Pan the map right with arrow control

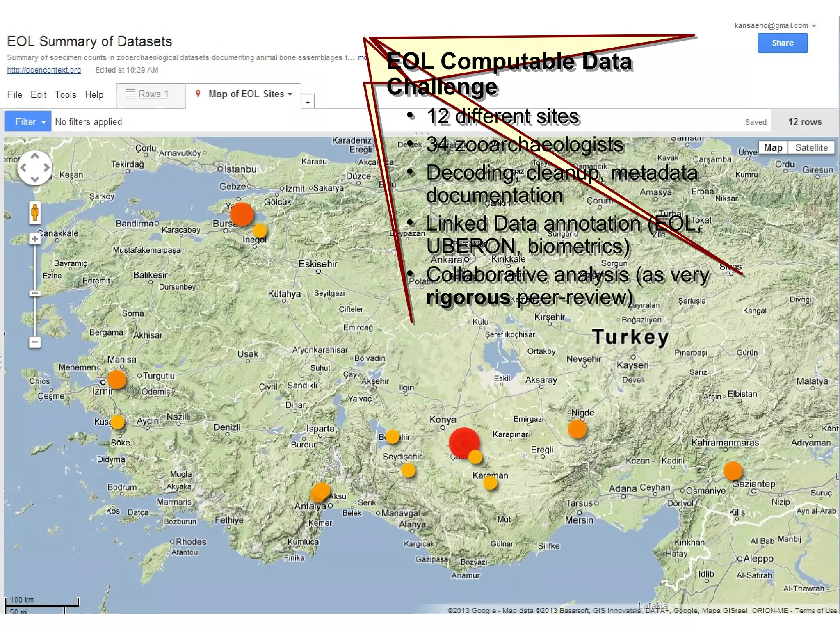pos(46,167)
